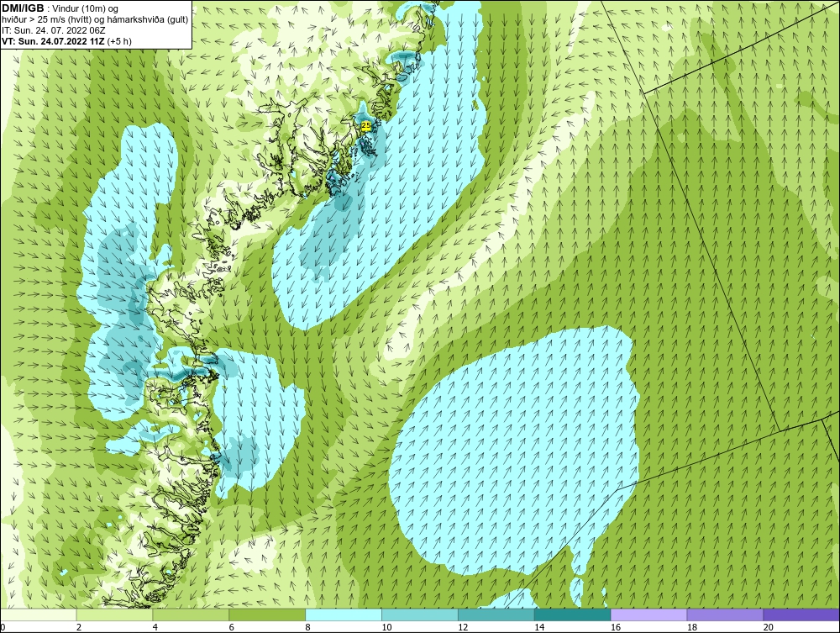Click legend scale label 16

(x=616, y=627)
